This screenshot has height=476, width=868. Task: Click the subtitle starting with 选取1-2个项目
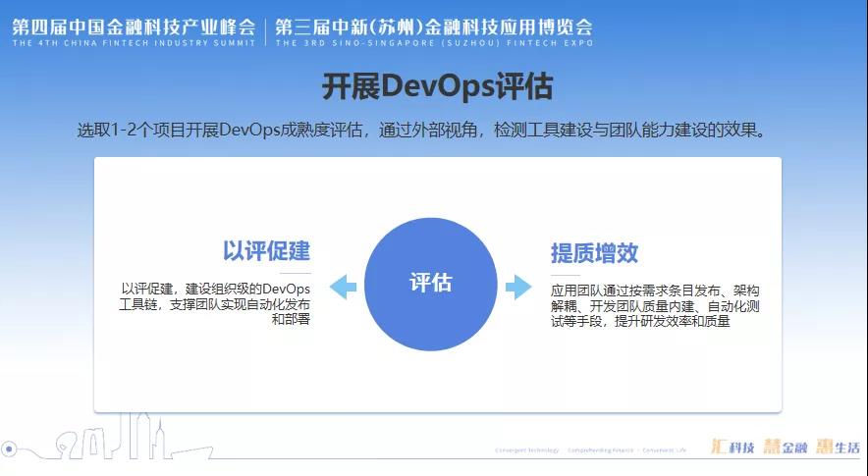421,131
